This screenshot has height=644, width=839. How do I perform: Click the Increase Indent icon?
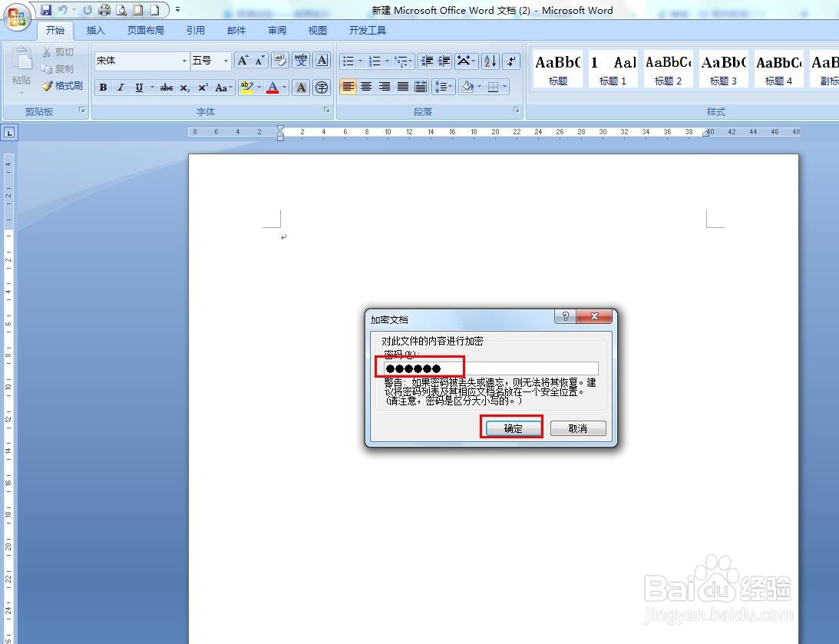pyautogui.click(x=444, y=61)
